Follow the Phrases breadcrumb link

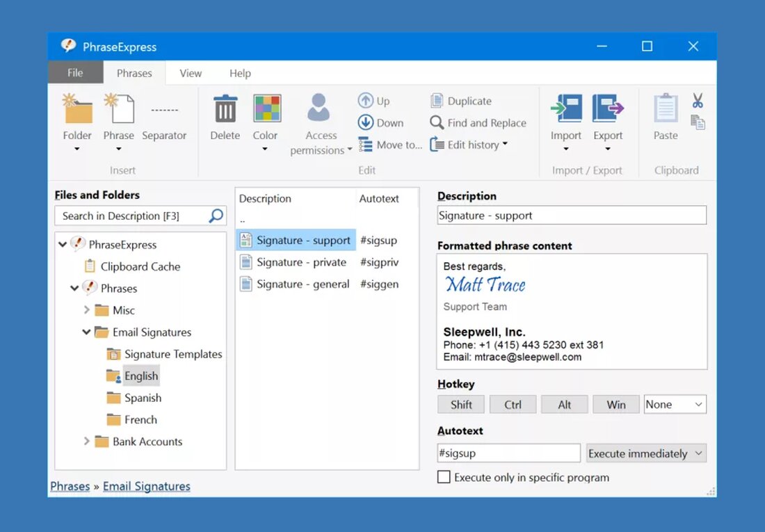coord(70,486)
